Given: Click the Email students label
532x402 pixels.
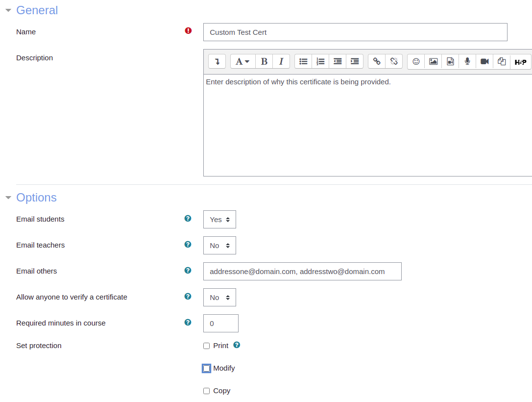Looking at the screenshot, I should (x=40, y=219).
